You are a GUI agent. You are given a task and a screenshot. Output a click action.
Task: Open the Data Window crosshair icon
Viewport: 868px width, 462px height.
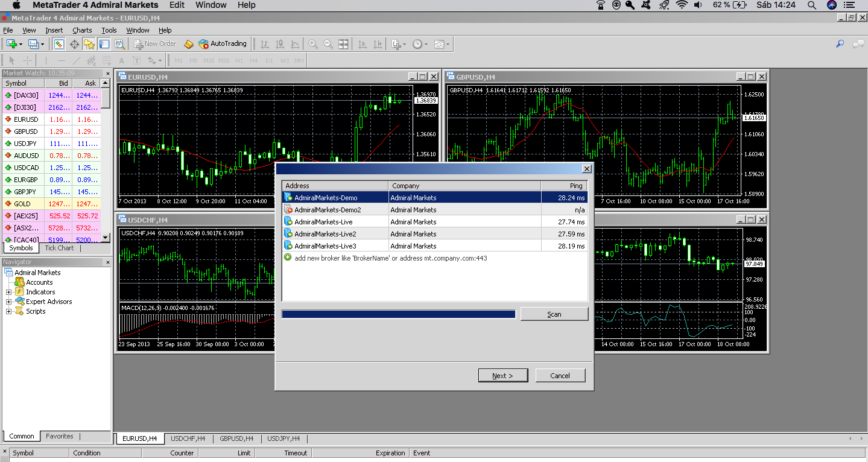click(74, 44)
